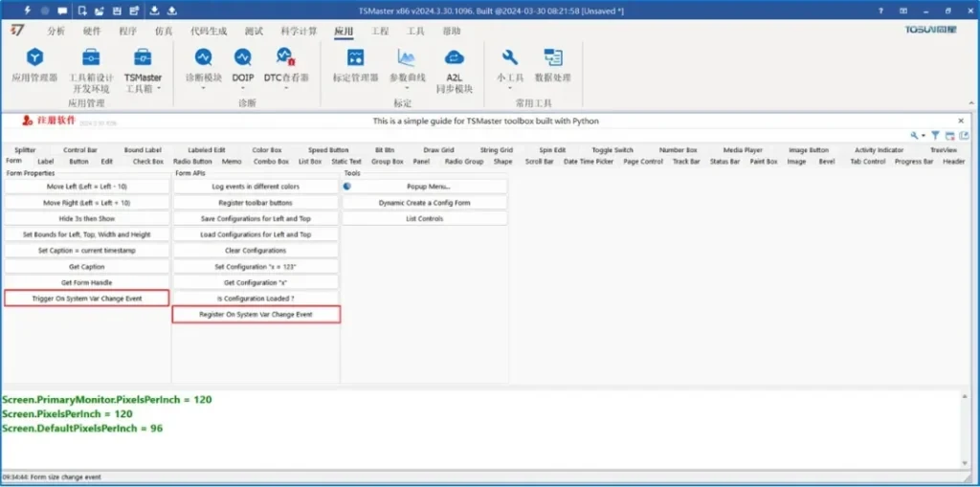The height and width of the screenshot is (487, 980).
Task: Open the 应用管理器 application manager icon
Action: click(34, 59)
